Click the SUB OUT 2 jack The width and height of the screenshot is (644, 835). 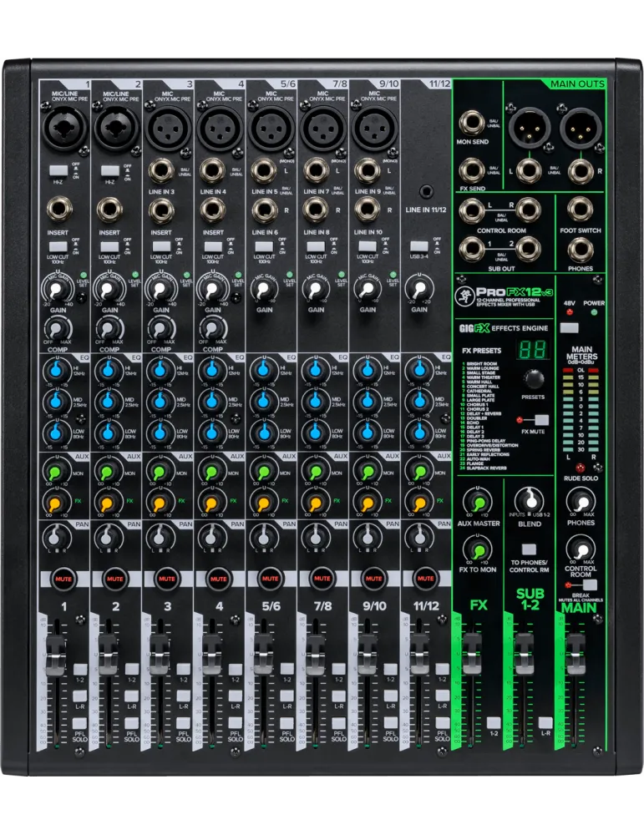coord(527,249)
